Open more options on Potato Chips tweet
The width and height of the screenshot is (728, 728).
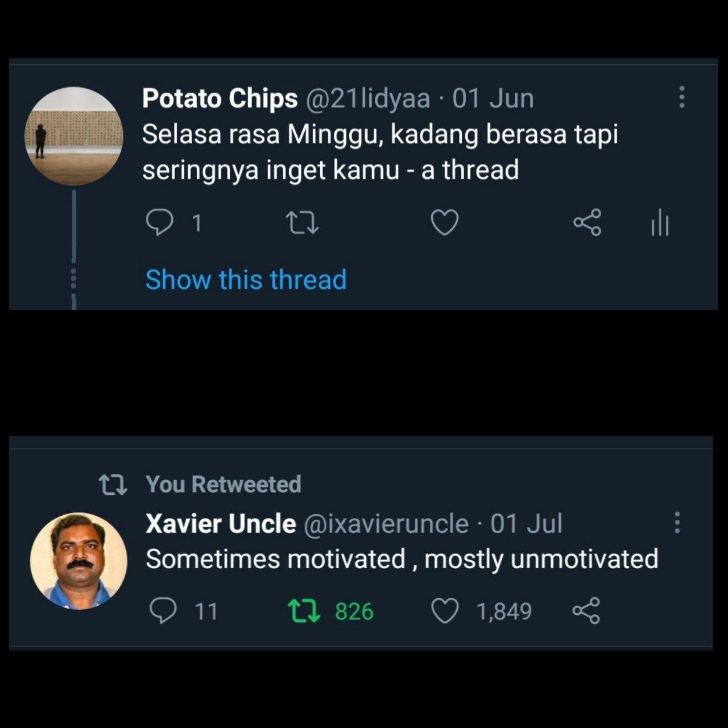click(x=681, y=97)
